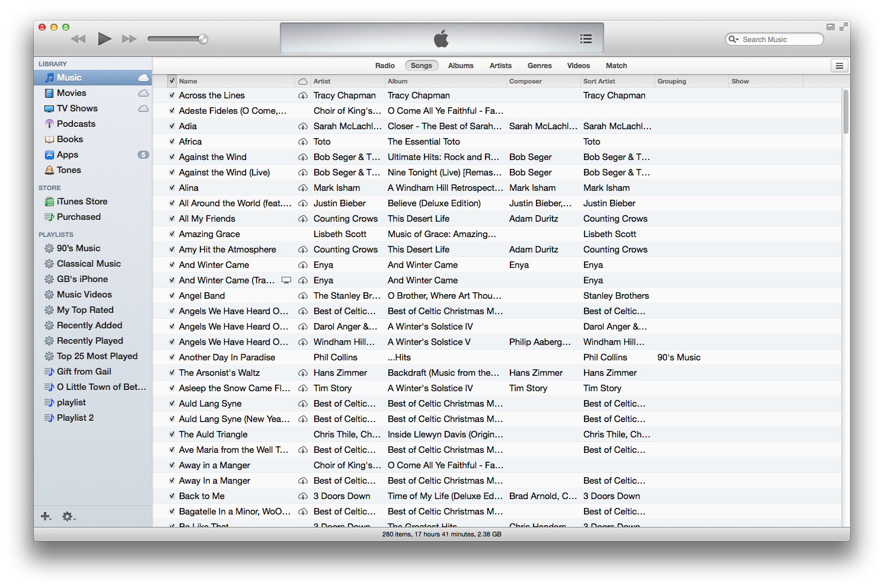Download Angel Band from iCloud
The width and height of the screenshot is (884, 588).
click(x=303, y=296)
